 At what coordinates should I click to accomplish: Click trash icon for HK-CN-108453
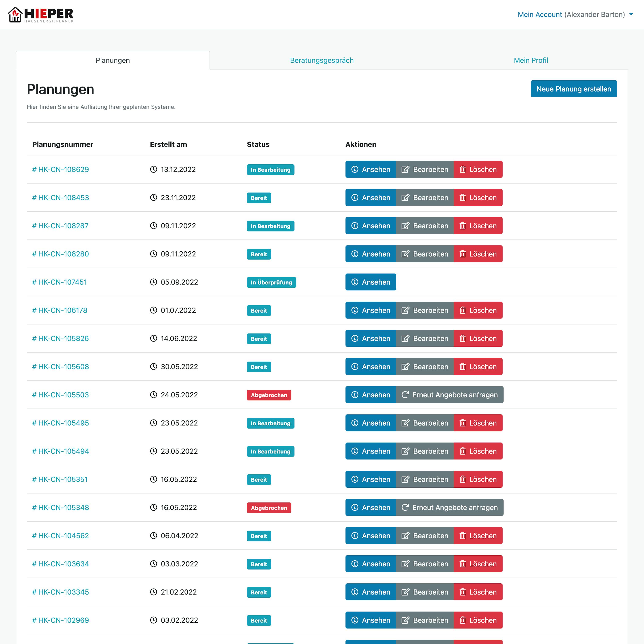pos(462,198)
